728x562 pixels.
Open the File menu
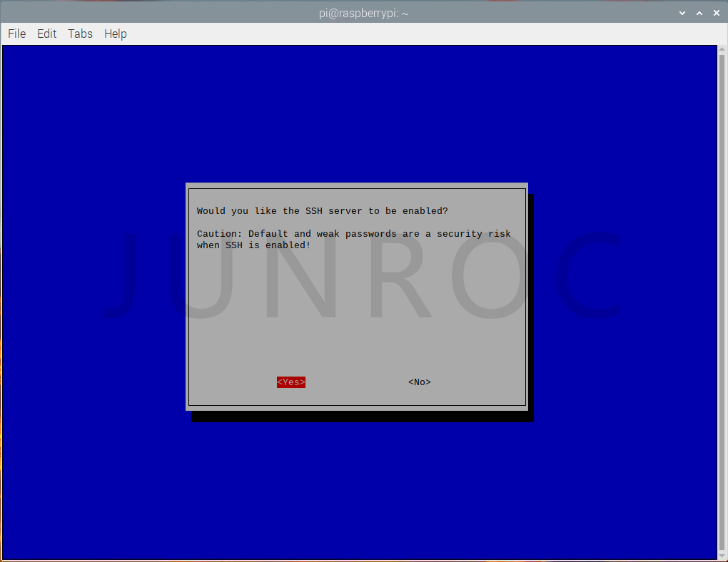tap(16, 34)
